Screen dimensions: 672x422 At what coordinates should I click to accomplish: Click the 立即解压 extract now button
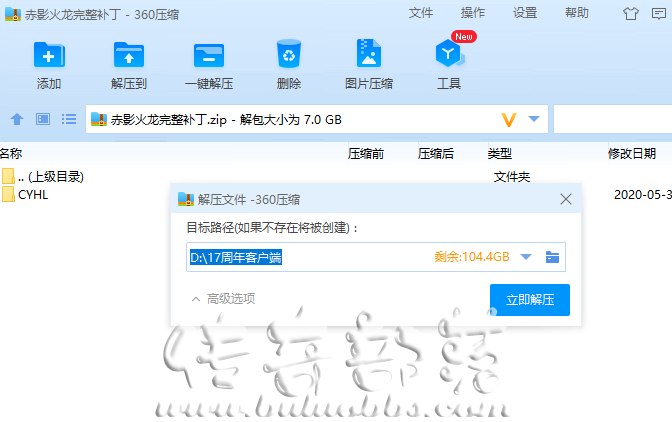click(530, 300)
